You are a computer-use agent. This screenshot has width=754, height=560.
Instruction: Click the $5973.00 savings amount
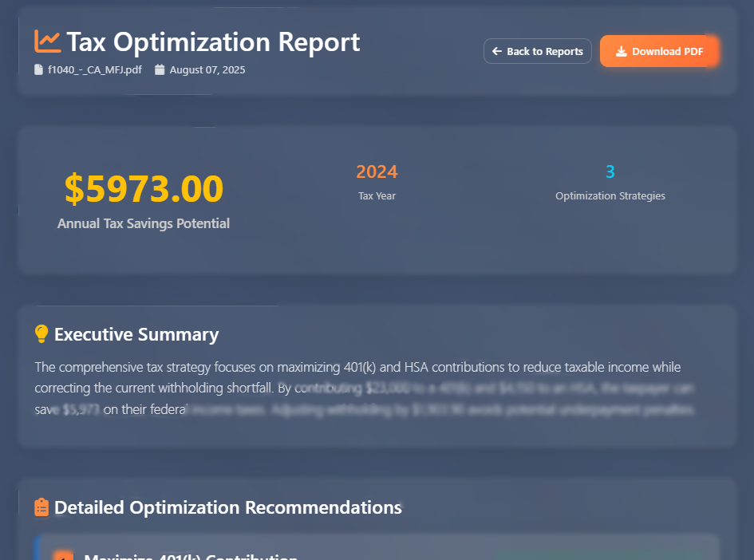pyautogui.click(x=144, y=188)
